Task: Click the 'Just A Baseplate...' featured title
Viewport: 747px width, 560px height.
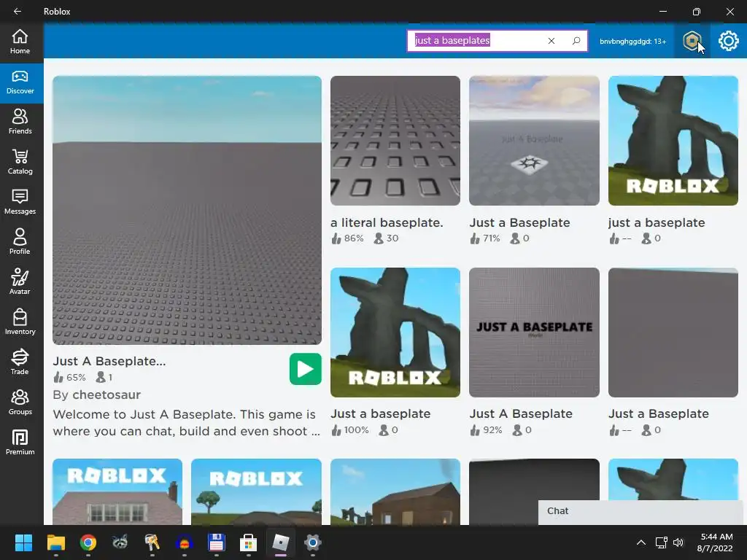Action: tap(109, 362)
